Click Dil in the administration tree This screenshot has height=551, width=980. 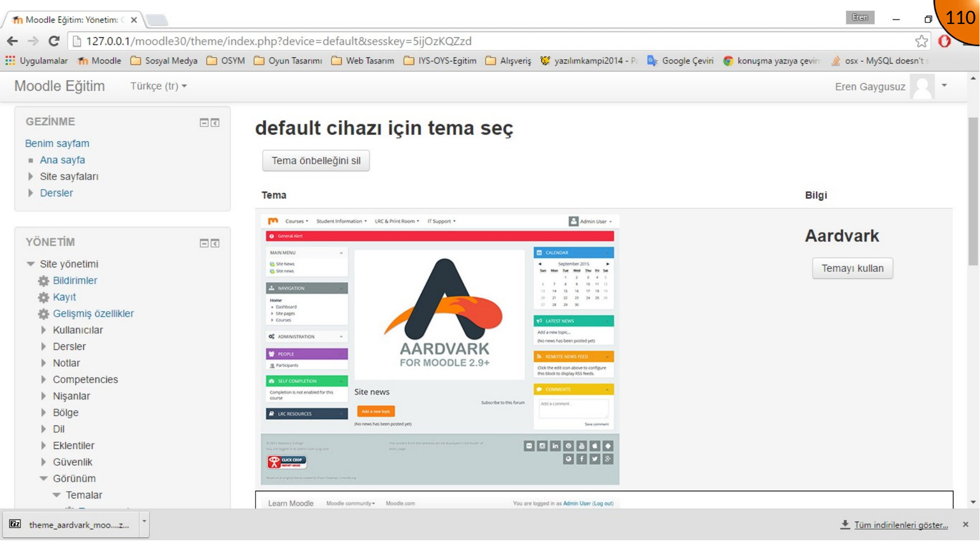pos(59,430)
